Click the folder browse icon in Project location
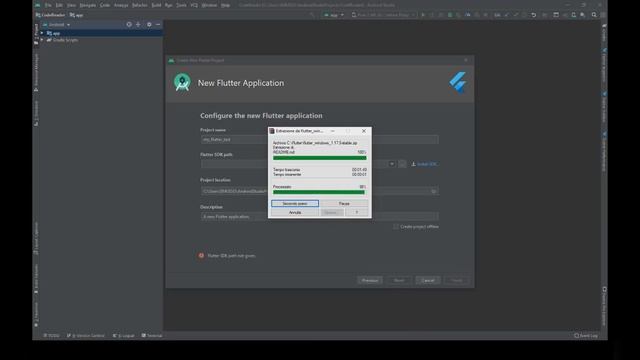 tap(434, 191)
